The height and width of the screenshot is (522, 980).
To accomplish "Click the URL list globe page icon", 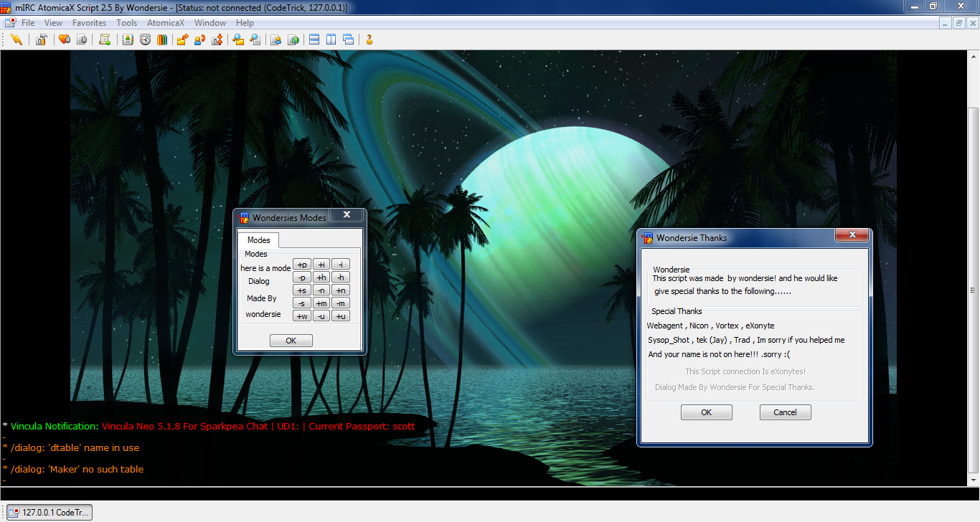I will click(x=293, y=39).
